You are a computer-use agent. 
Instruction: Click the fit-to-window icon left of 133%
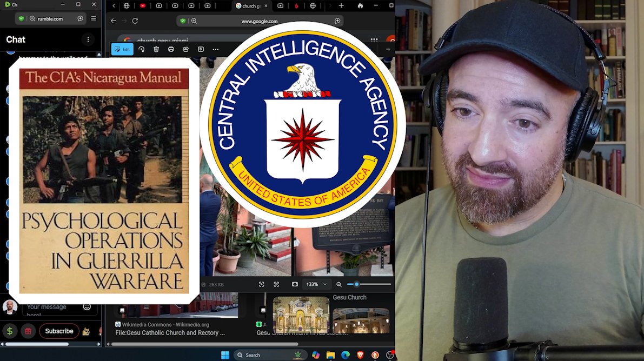295,284
